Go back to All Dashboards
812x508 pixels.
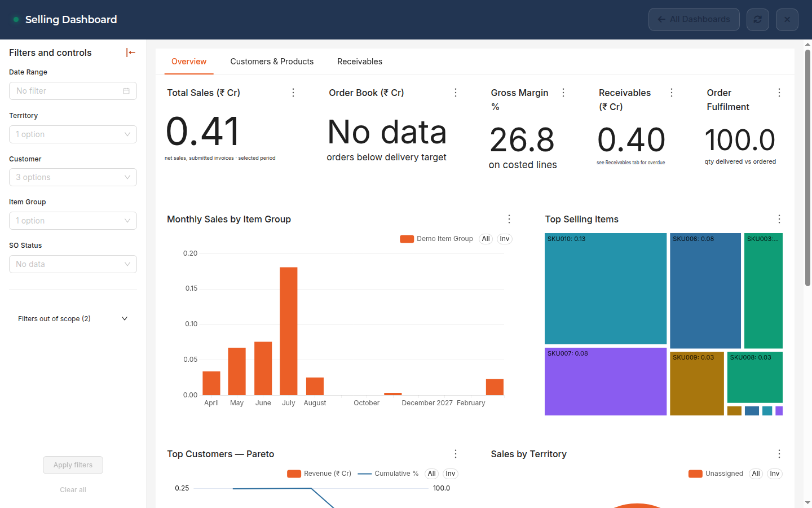(x=694, y=19)
